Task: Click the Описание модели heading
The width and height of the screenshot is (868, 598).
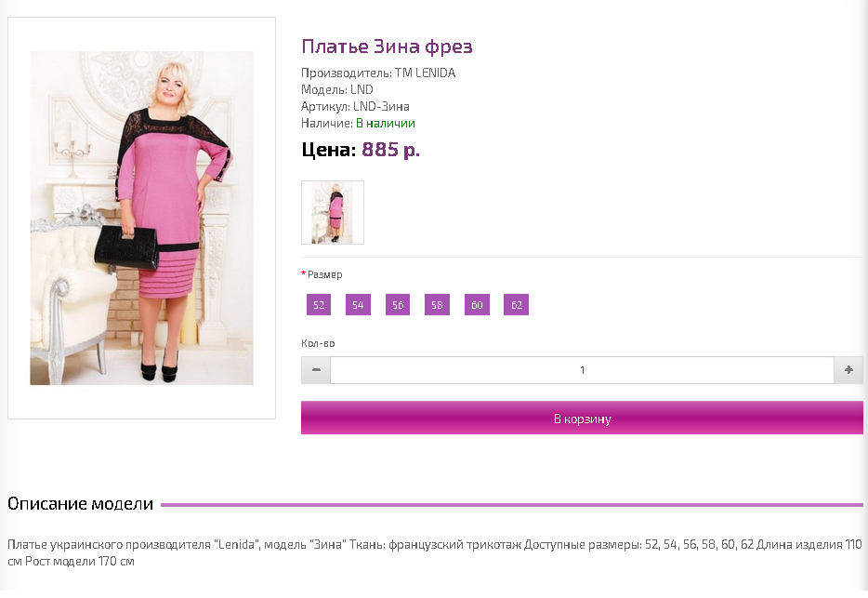Action: [x=80, y=504]
